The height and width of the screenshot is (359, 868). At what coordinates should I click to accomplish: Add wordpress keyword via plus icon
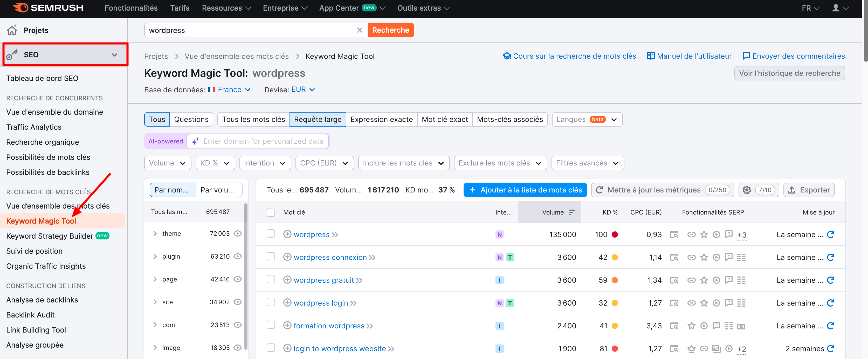287,234
